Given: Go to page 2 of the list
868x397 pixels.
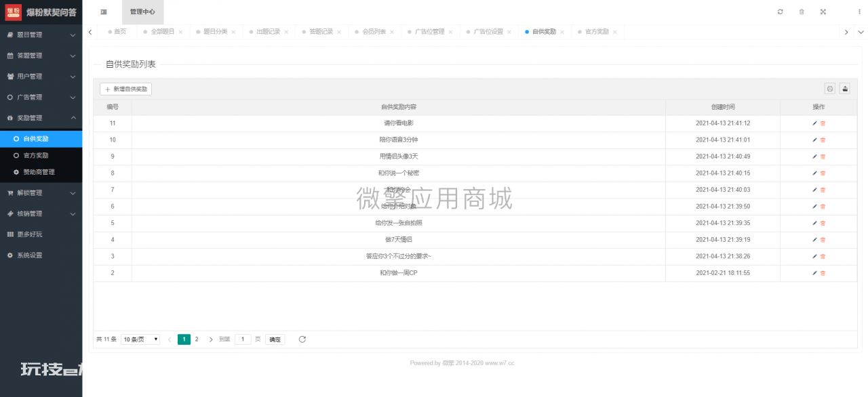Looking at the screenshot, I should pyautogui.click(x=197, y=339).
